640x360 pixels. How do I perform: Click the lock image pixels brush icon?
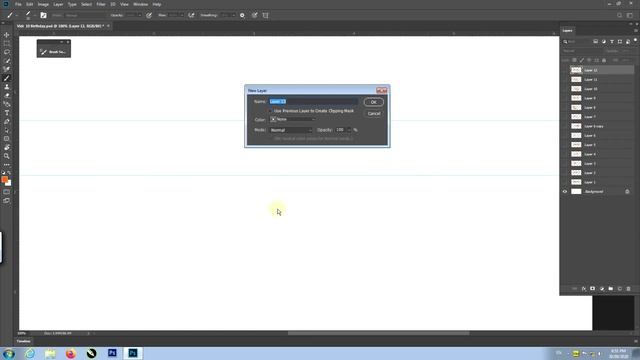tap(582, 60)
